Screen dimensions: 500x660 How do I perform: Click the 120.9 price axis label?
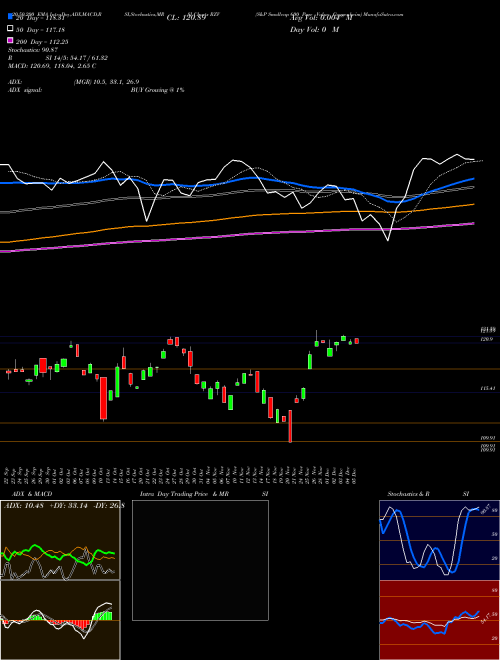(487, 339)
